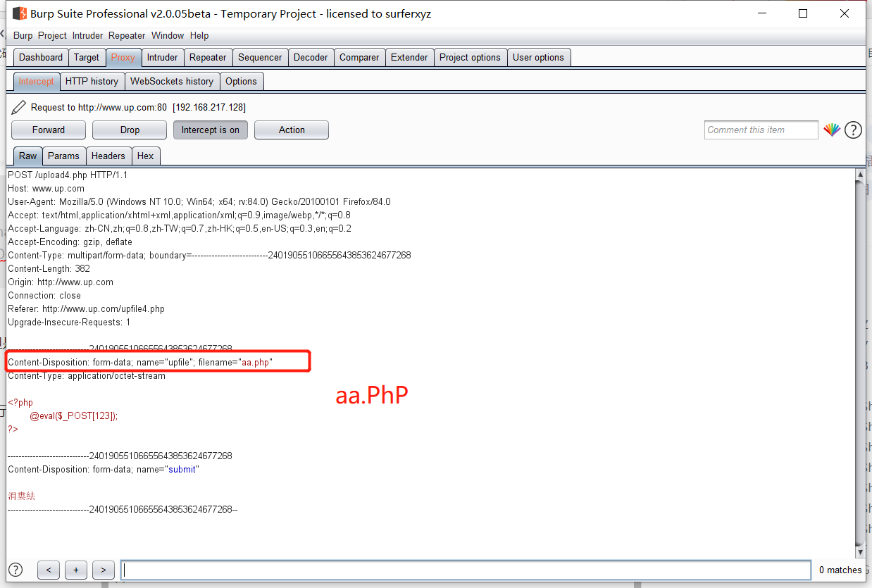Click the Content-Length: 382 line
The width and height of the screenshot is (872, 588).
49,268
